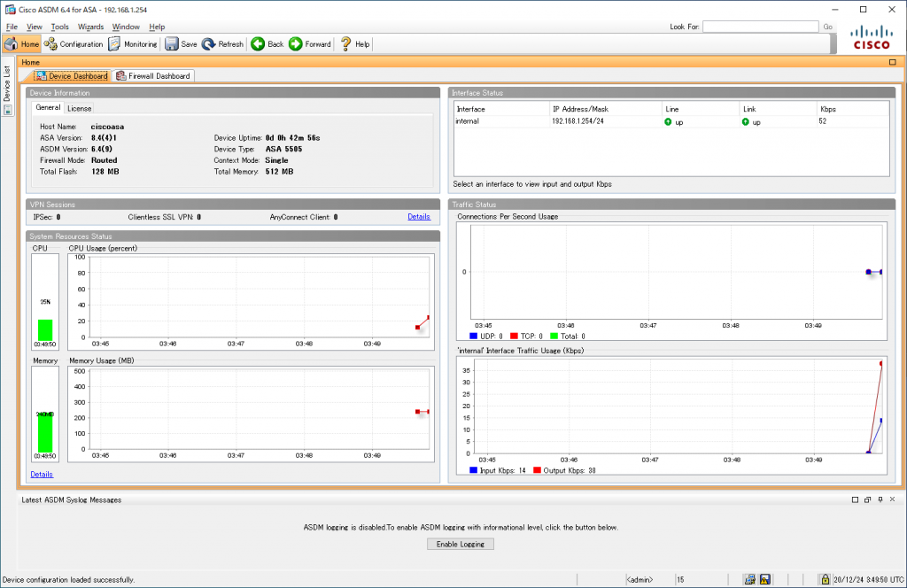The image size is (907, 588).
Task: Click the device icon in the Device List strip
Action: point(7,109)
